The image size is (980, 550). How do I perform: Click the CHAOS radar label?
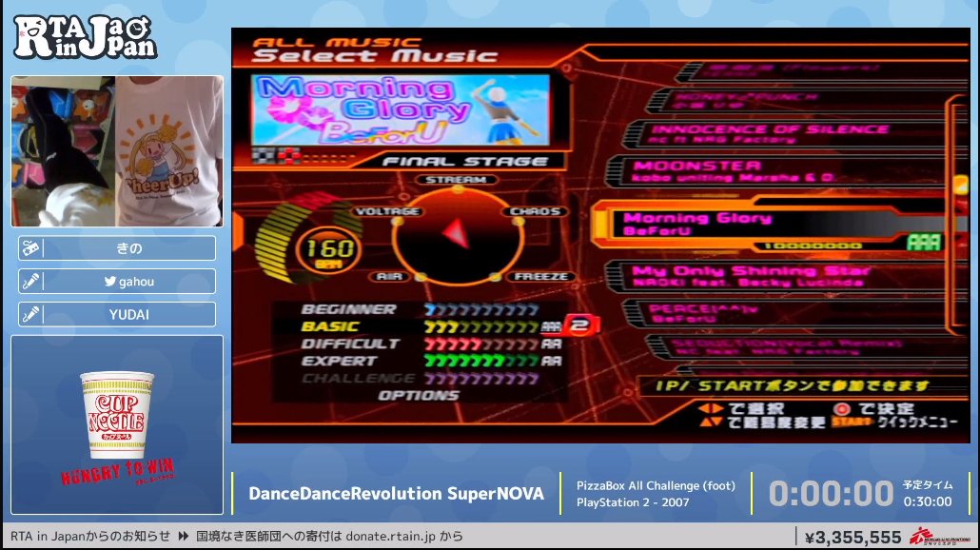click(535, 211)
